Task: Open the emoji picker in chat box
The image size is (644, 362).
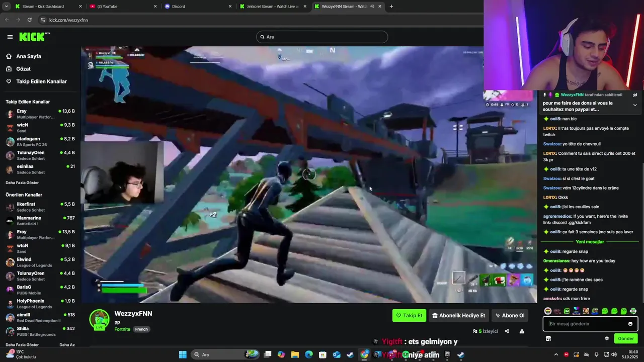Action: [x=630, y=324]
